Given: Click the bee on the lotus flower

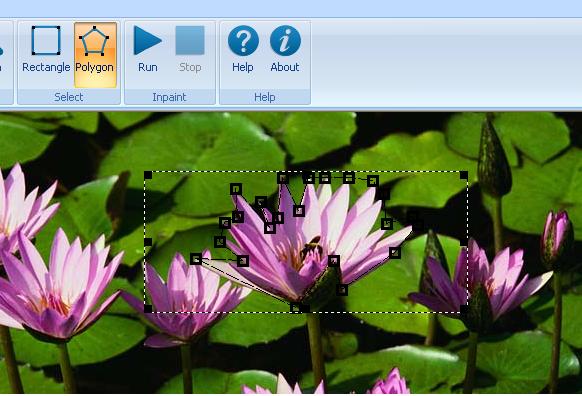Looking at the screenshot, I should point(311,248).
